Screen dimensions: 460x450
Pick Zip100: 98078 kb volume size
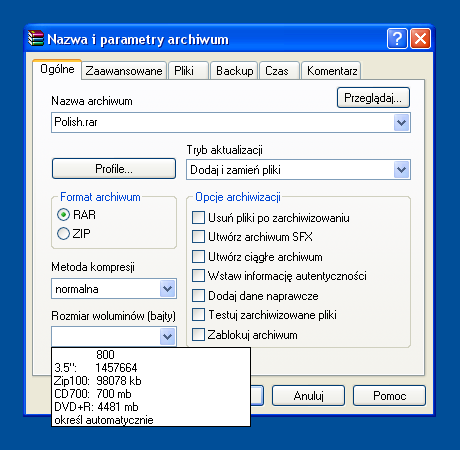click(151, 380)
